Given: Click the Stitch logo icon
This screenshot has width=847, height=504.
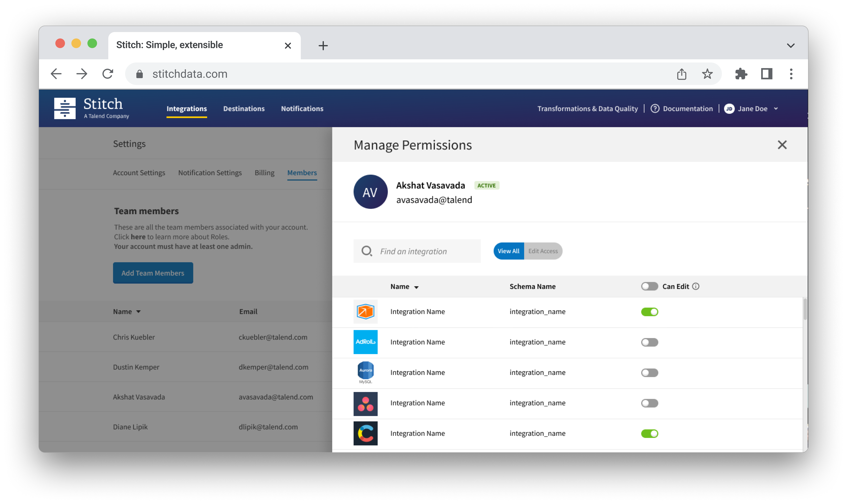Looking at the screenshot, I should [65, 108].
